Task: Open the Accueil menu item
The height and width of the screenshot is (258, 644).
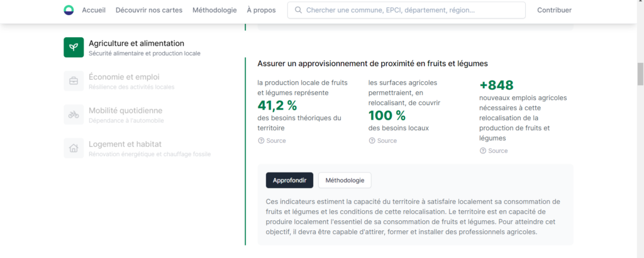Action: (94, 10)
